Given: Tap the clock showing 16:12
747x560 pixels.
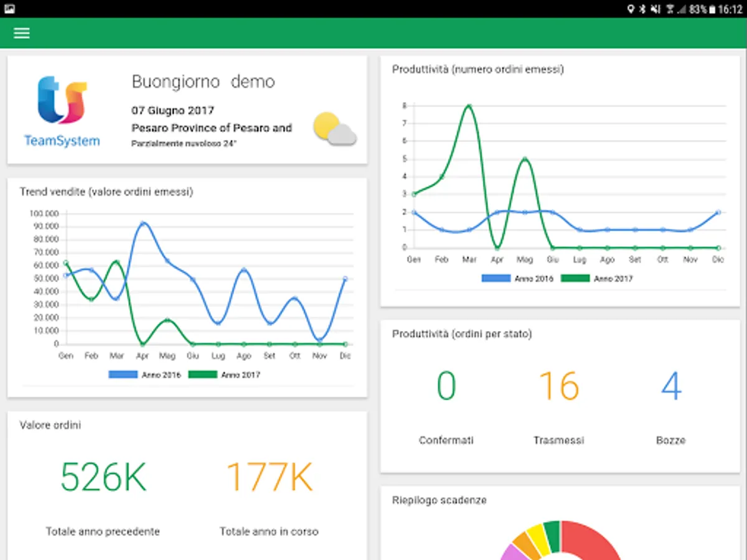Looking at the screenshot, I should (730, 9).
